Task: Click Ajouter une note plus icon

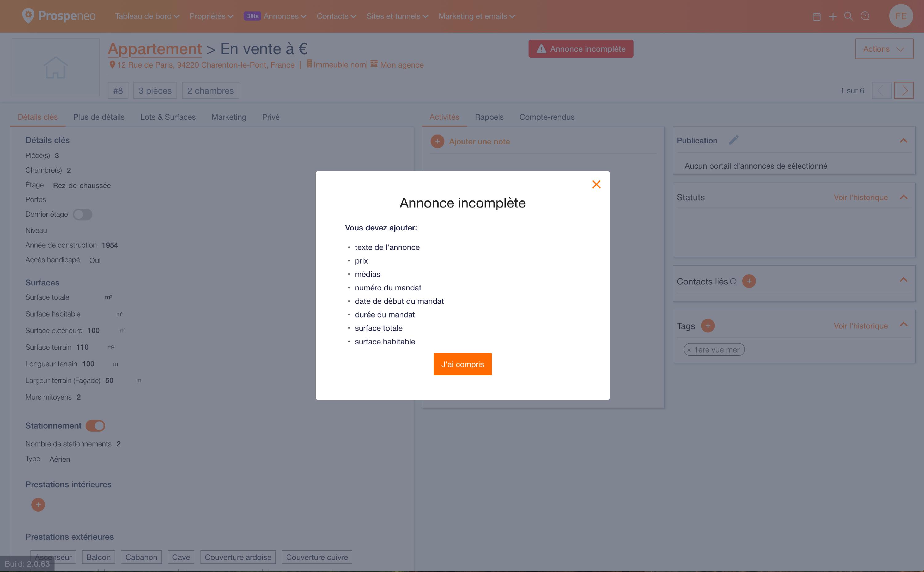Action: point(437,142)
